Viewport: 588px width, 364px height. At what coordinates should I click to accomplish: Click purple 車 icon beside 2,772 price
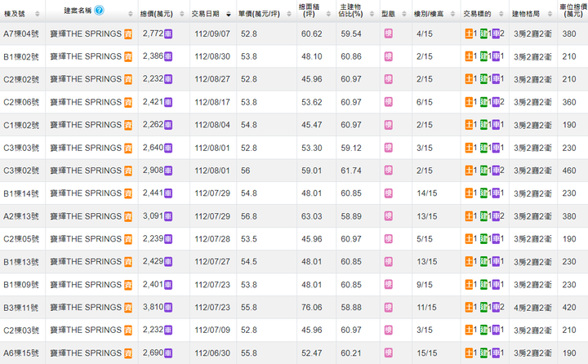(168, 33)
